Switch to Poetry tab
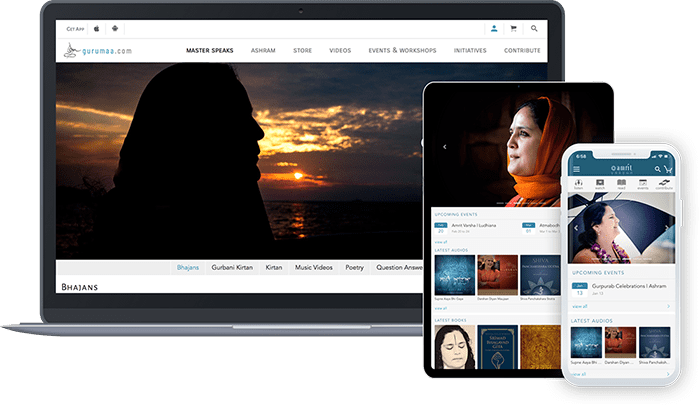Image resolution: width=700 pixels, height=405 pixels. (x=354, y=267)
